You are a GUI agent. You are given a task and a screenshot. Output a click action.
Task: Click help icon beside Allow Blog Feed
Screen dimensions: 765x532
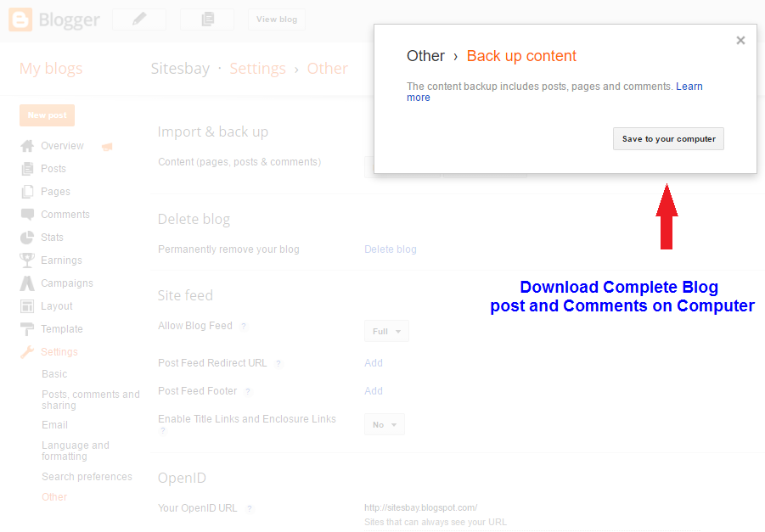(x=244, y=326)
